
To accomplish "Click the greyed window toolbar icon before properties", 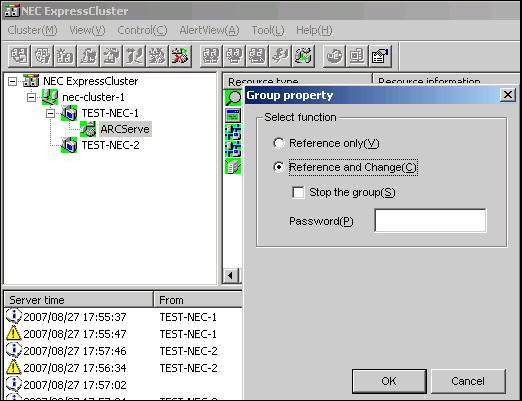I will click(x=357, y=56).
